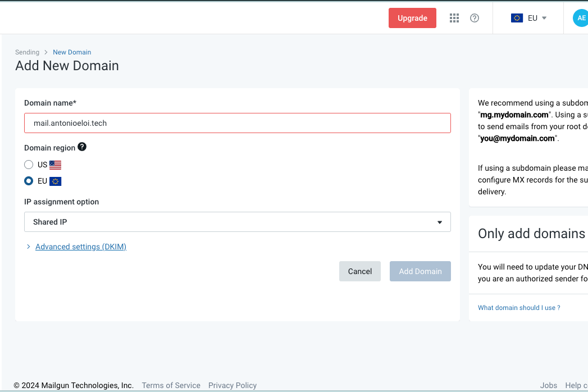Click the Add Domain button
The image size is (588, 392).
(x=420, y=271)
